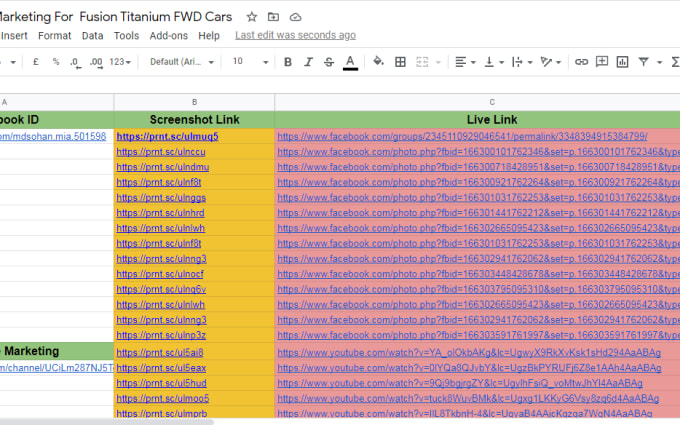
Task: Open the text color picker
Action: pos(350,62)
